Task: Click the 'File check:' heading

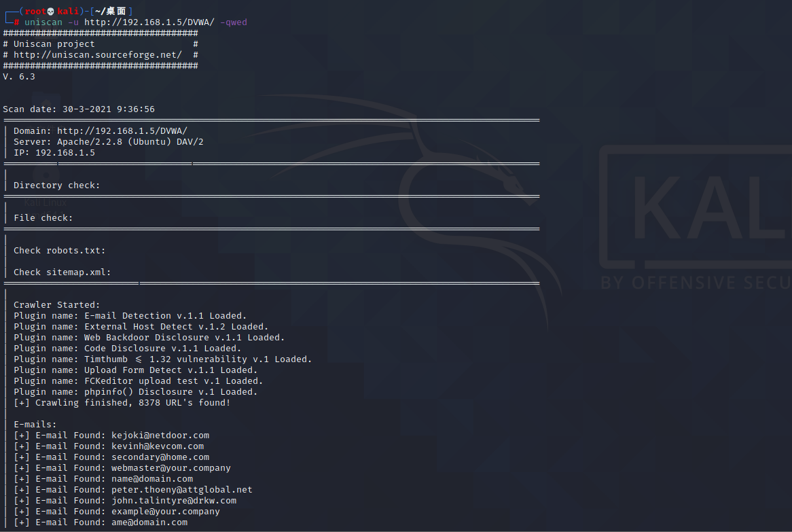Action: pos(43,217)
